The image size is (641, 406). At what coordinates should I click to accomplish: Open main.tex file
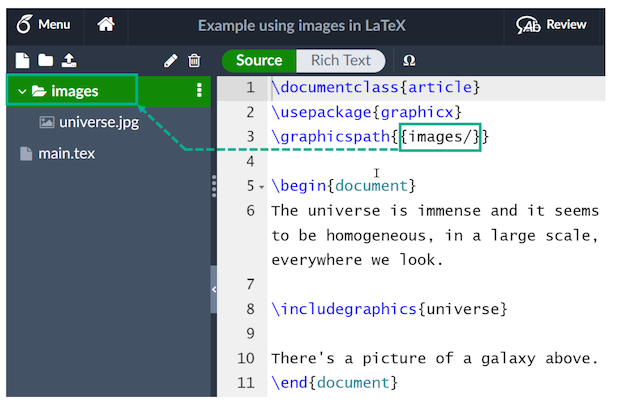coord(66,153)
